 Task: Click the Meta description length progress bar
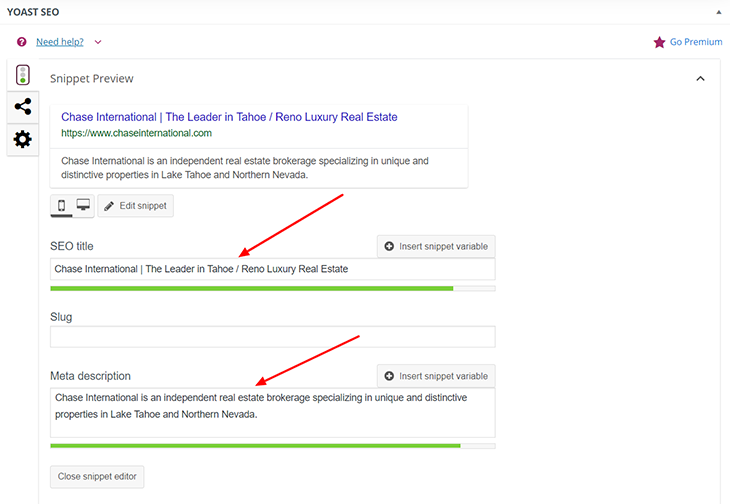(x=273, y=446)
